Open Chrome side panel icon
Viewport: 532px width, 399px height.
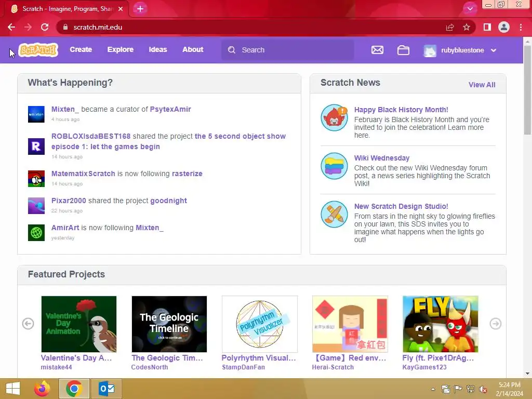(x=487, y=27)
